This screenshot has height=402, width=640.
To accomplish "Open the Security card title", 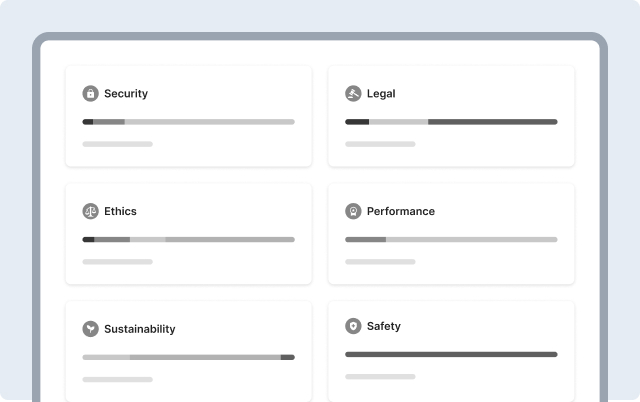I will click(126, 93).
